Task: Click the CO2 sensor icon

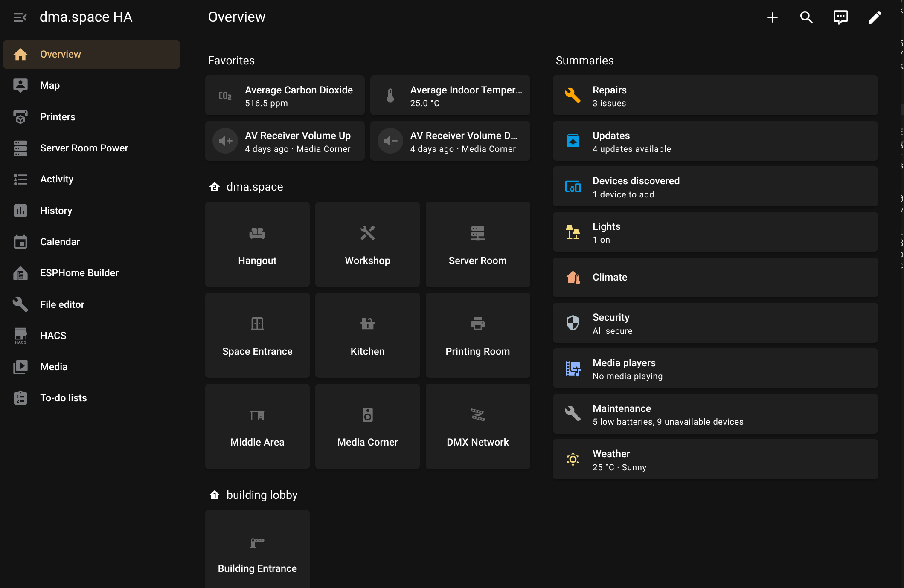Action: pyautogui.click(x=225, y=96)
